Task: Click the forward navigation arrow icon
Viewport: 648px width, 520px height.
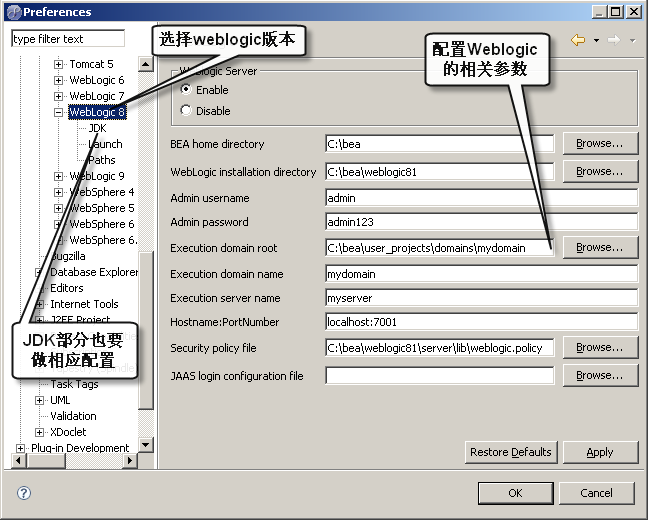Action: (x=613, y=40)
